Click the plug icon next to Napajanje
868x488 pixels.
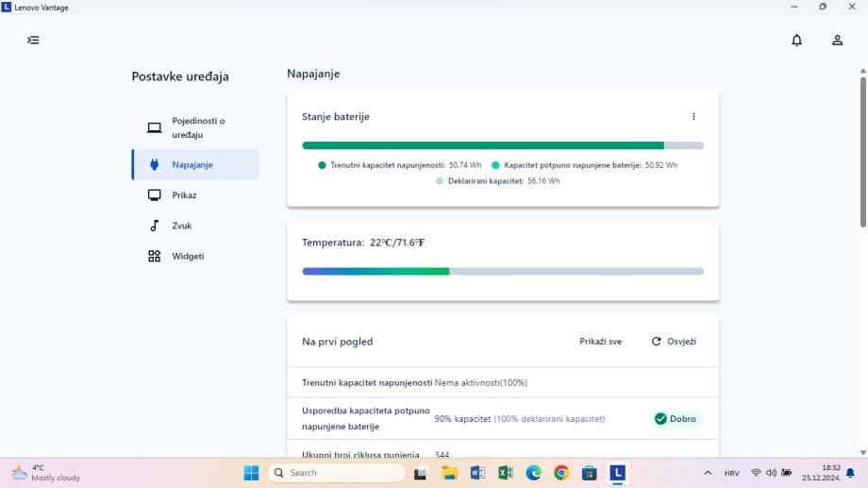point(155,164)
